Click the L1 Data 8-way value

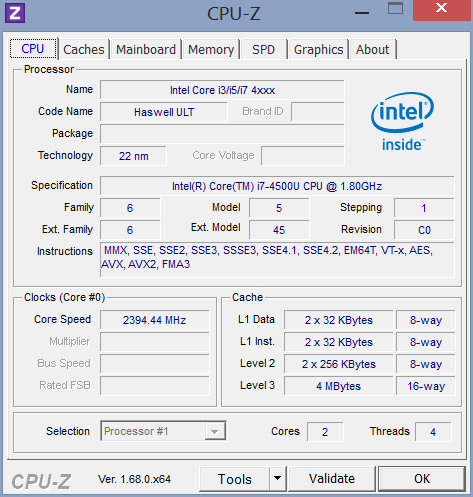(x=426, y=320)
